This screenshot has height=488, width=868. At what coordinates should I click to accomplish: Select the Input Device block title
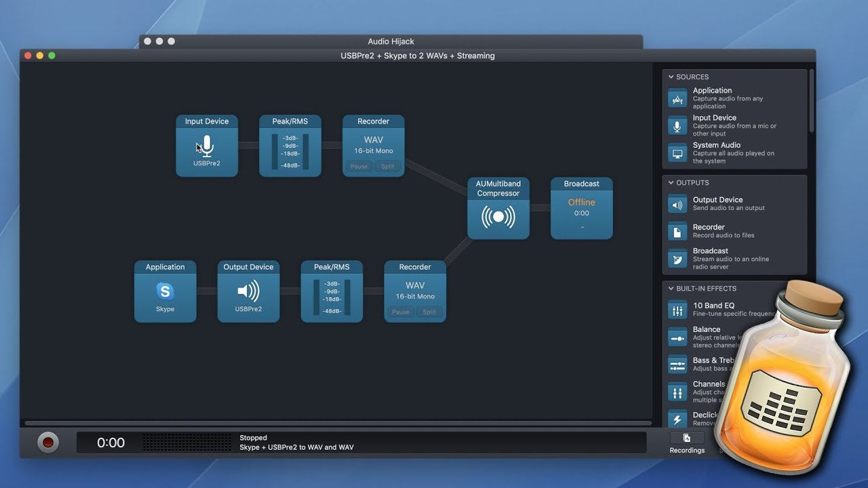click(x=207, y=121)
